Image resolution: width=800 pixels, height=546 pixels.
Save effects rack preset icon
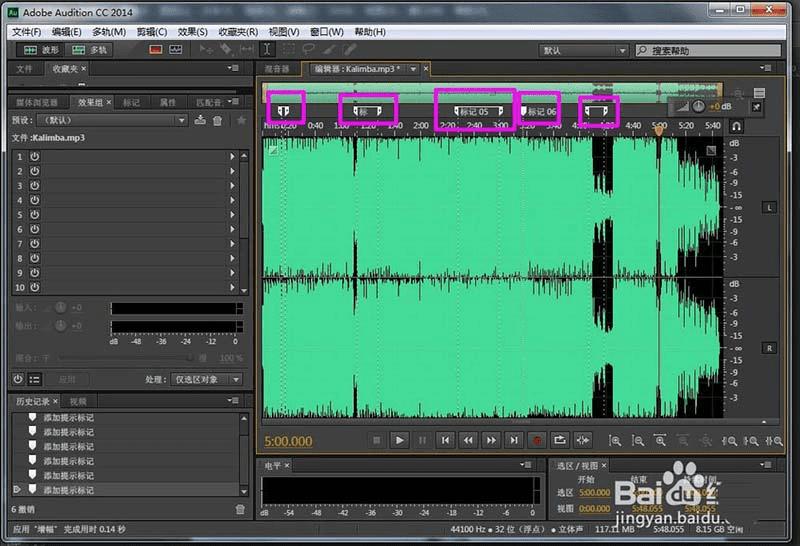tap(201, 120)
